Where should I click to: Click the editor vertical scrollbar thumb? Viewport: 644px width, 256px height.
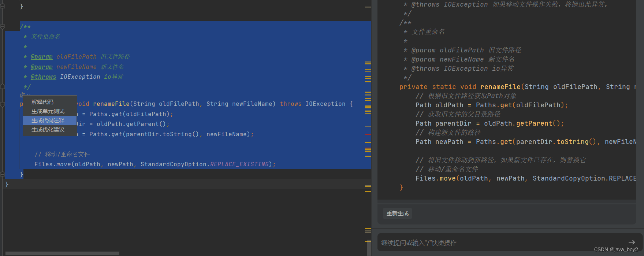(369, 247)
